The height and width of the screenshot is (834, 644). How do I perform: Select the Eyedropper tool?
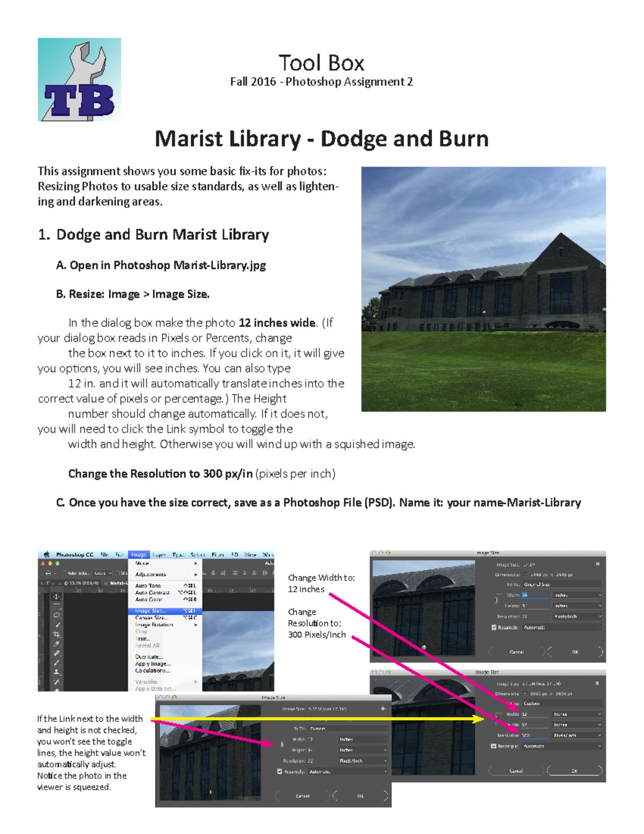point(56,644)
